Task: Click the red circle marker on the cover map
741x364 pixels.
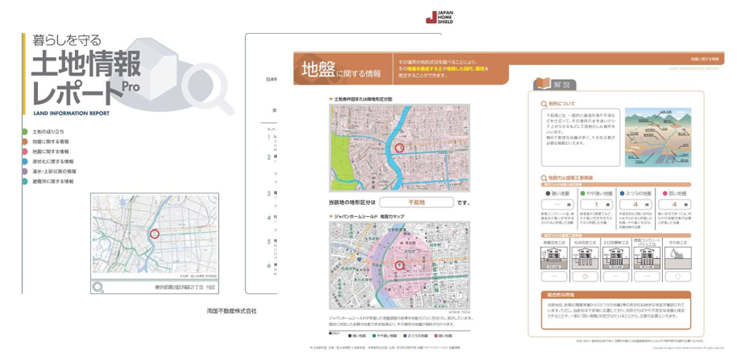Action: click(154, 234)
